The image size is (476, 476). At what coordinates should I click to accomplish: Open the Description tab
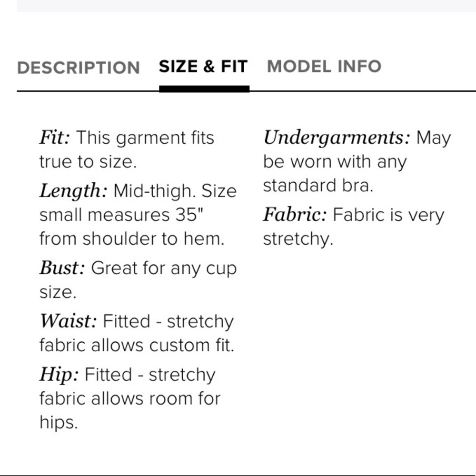coord(79,68)
